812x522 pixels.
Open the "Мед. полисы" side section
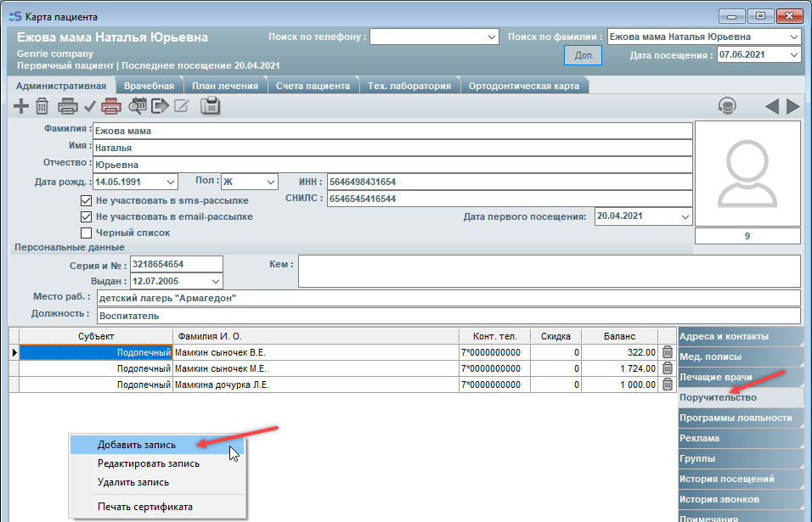pyautogui.click(x=711, y=356)
